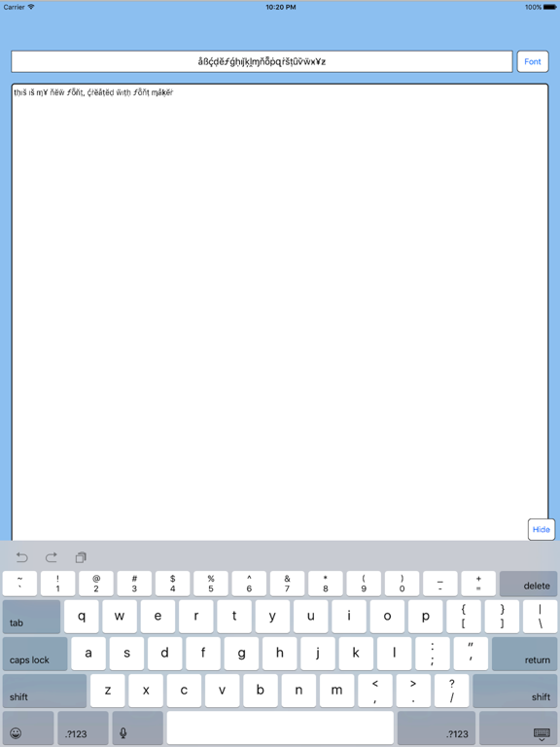
Task: Tap the d key
Action: click(x=164, y=654)
